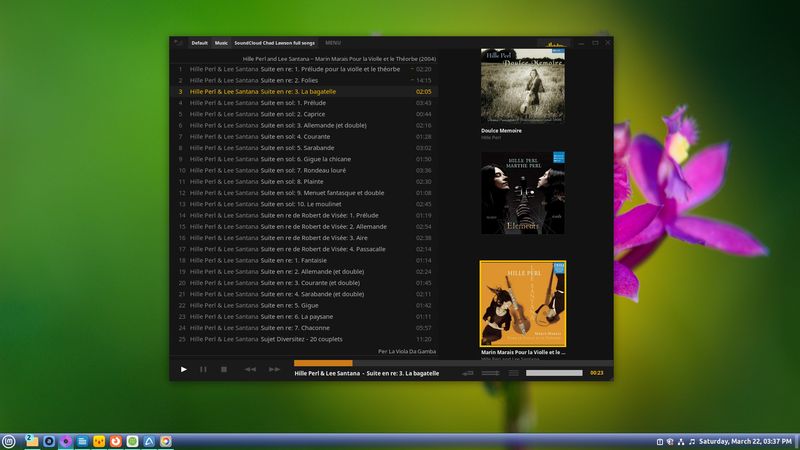Open the colorful circle app in taskbar
The image size is (800, 450).
coord(166,441)
